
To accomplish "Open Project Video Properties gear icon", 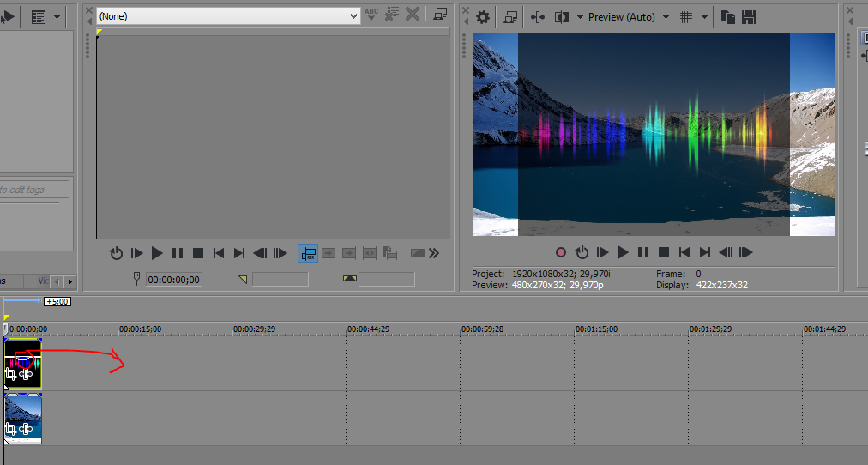I will point(483,17).
